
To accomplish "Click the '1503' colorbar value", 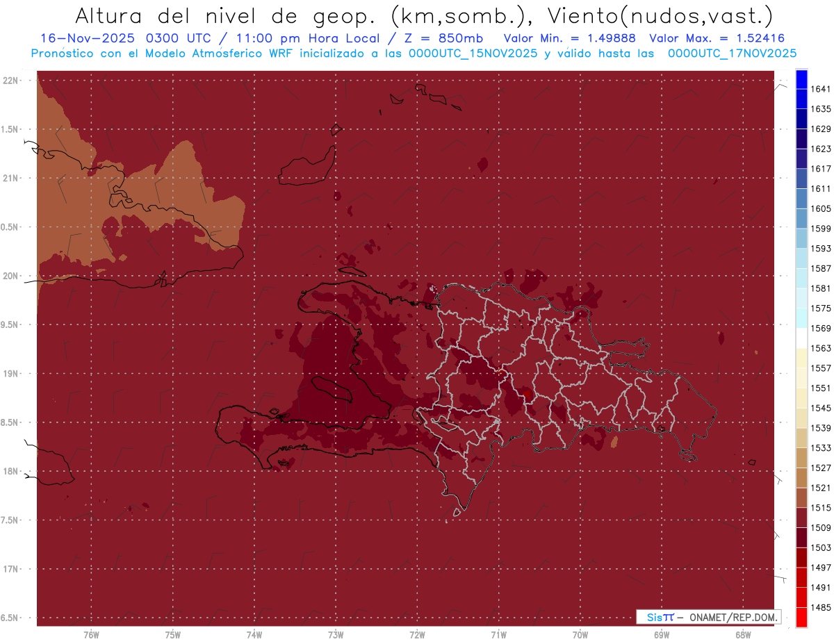I will coord(821,547).
